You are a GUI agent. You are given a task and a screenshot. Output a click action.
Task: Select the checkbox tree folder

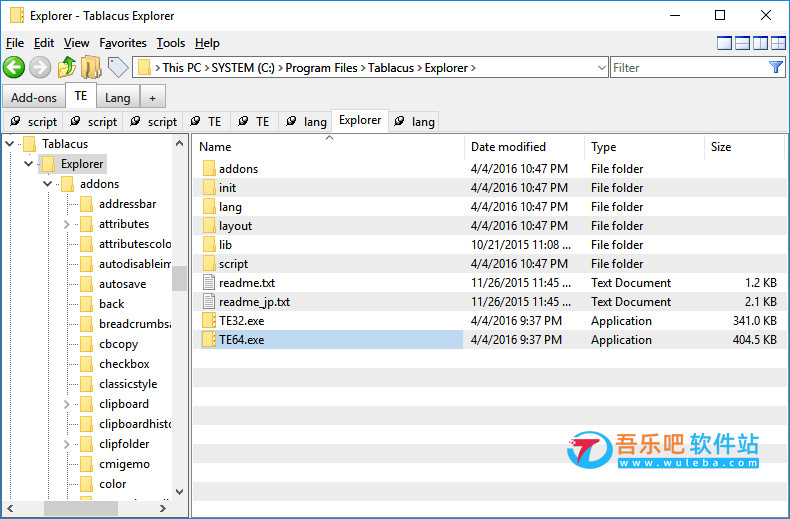[115, 364]
